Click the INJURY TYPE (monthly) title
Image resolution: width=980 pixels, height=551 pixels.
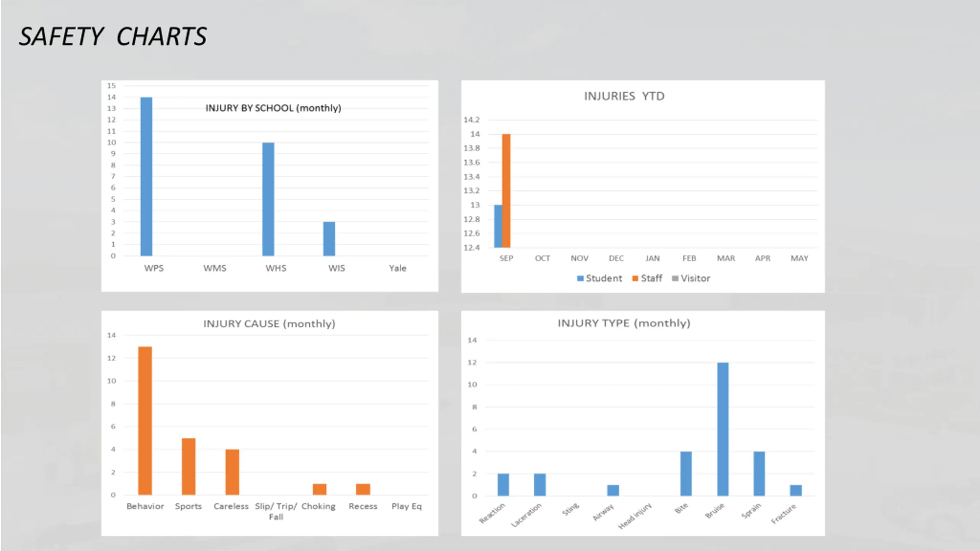click(x=624, y=323)
